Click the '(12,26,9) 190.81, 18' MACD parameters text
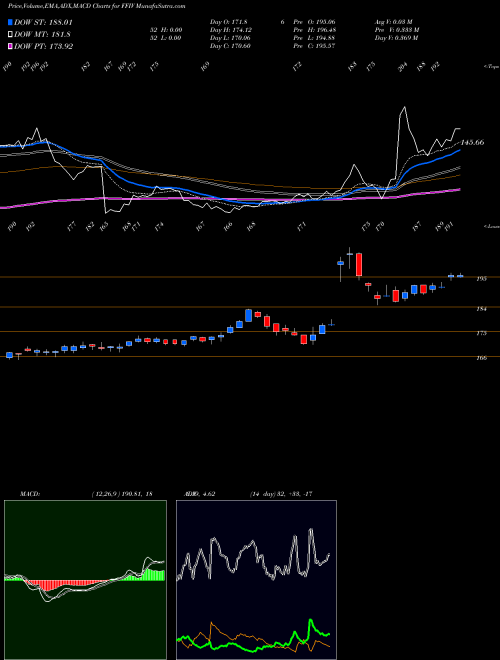Viewport: 500px width, 660px height. tap(122, 494)
